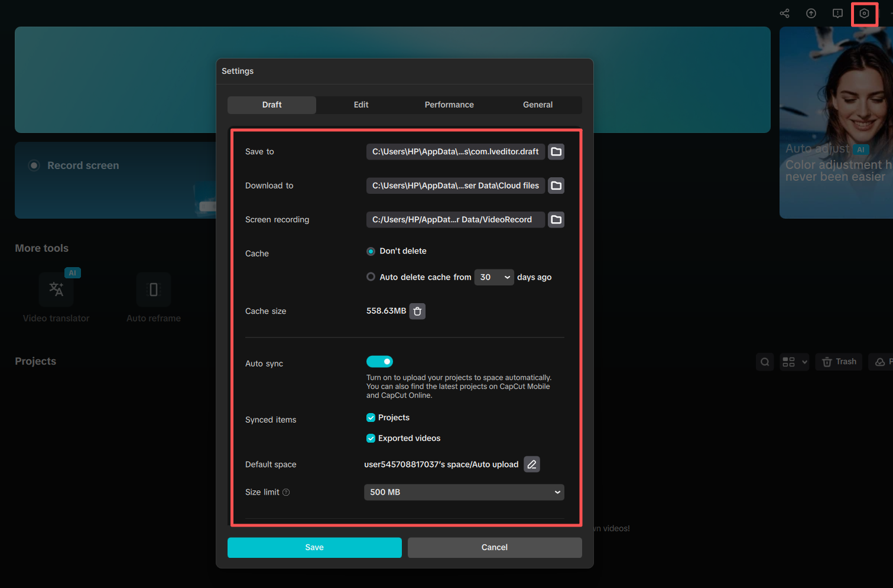
Task: Open the Trash in the Projects section
Action: click(x=839, y=361)
